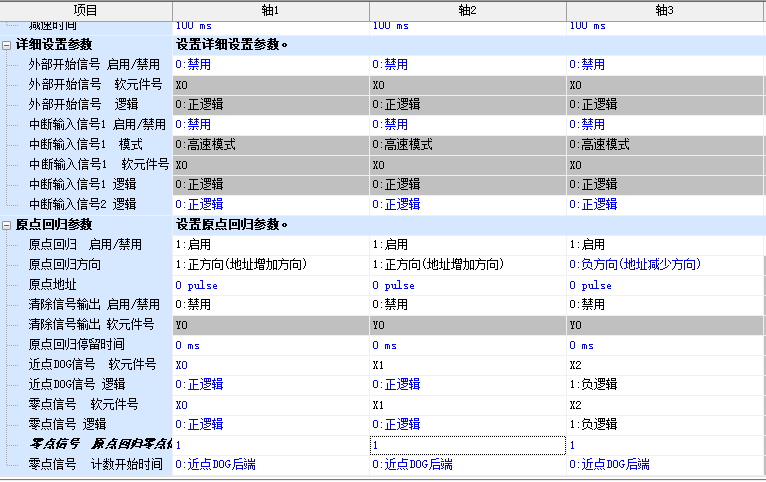The height and width of the screenshot is (482, 766).
Task: Click the 清除信号输出 软元件号 row label
Action: [x=91, y=325]
